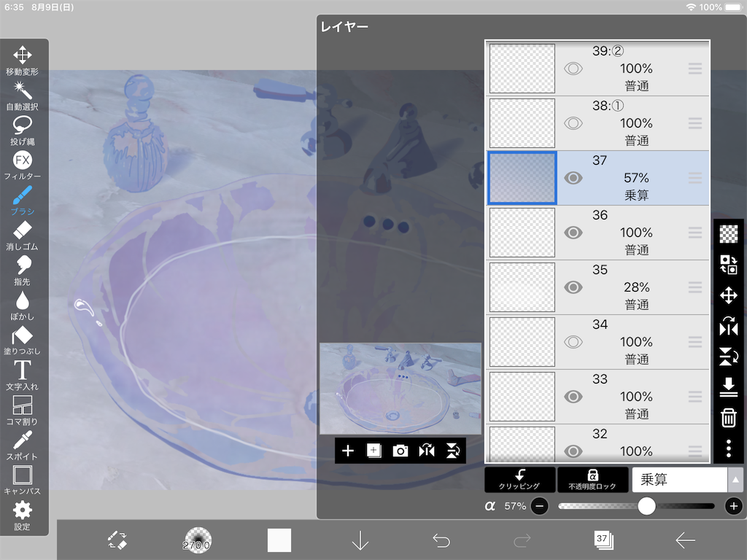
Task: Click the brush-eraser switch icon in bottom bar
Action: pos(117,540)
